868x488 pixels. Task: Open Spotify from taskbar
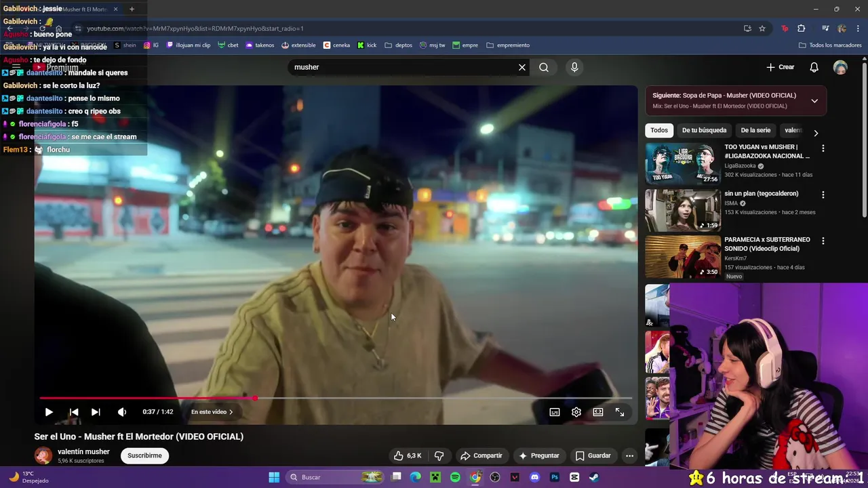[x=455, y=477]
